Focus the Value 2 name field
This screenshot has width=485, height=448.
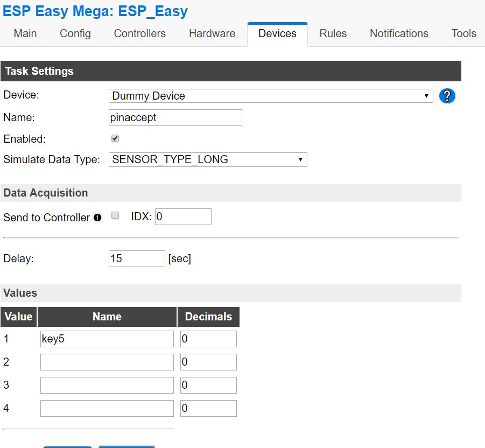pos(107,362)
